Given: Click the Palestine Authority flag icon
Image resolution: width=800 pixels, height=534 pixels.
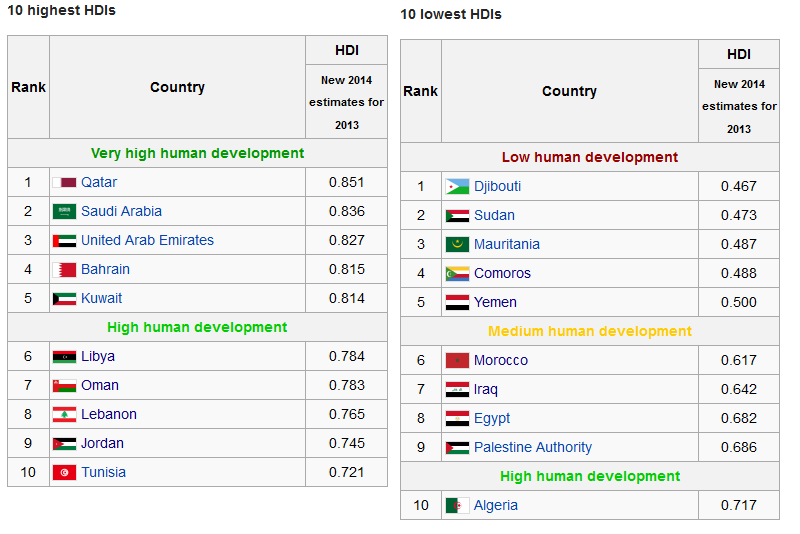Looking at the screenshot, I should (457, 448).
